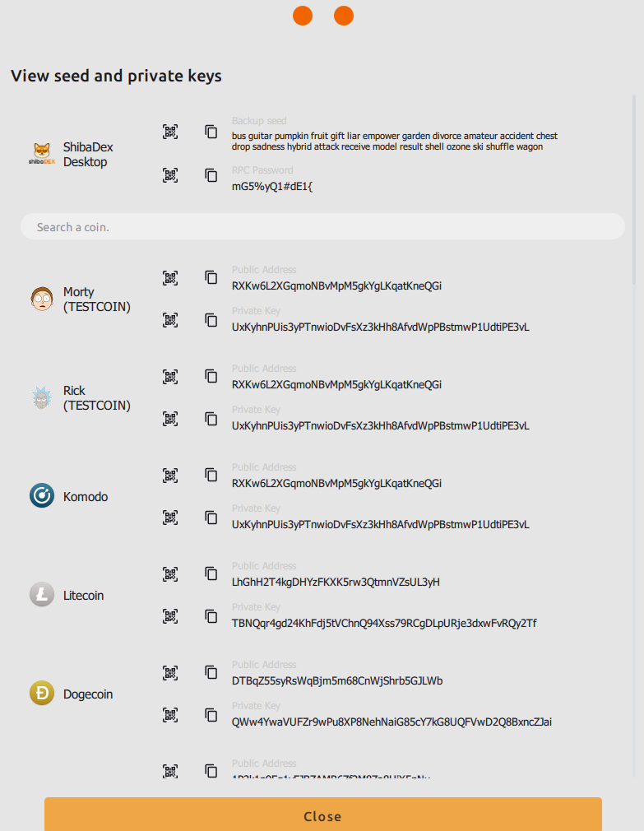Show QR code for Komodo private key
The height and width of the screenshot is (831, 644).
(170, 517)
